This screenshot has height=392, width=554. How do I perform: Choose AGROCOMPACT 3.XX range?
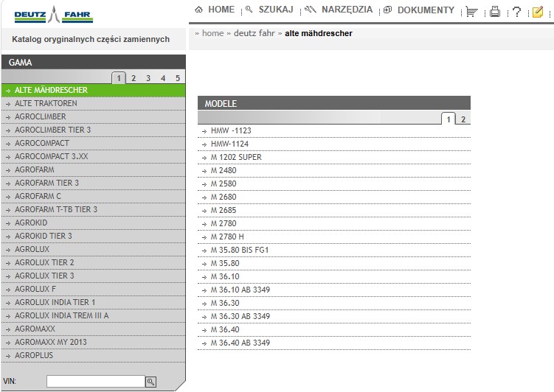point(93,157)
